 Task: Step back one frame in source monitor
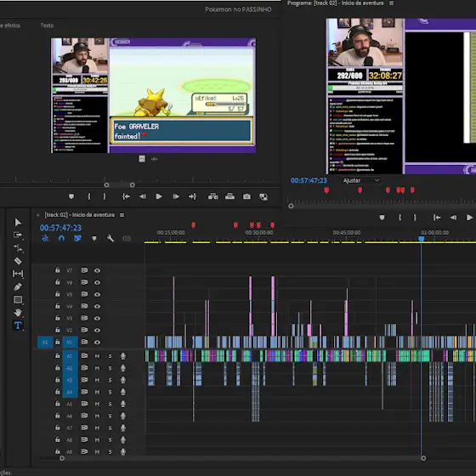(x=143, y=196)
